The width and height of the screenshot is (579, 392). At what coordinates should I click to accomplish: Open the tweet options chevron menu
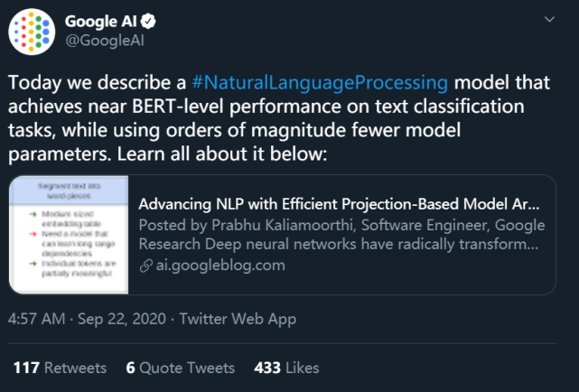click(549, 21)
